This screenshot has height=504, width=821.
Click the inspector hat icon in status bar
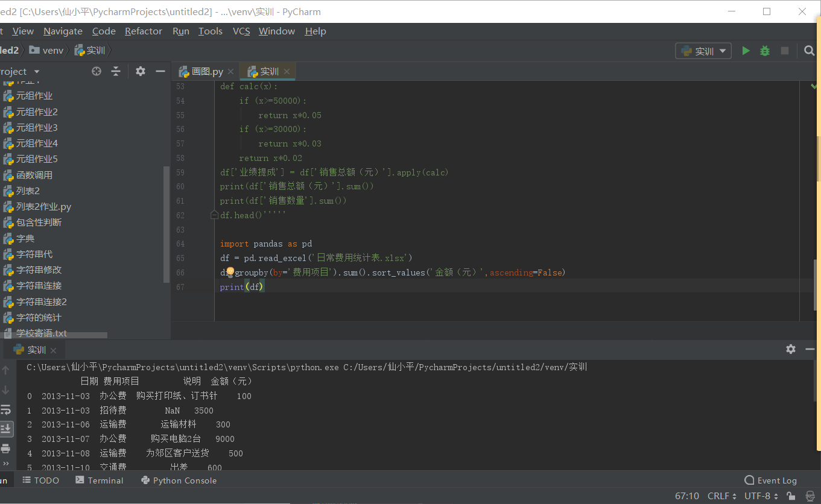pyautogui.click(x=810, y=496)
